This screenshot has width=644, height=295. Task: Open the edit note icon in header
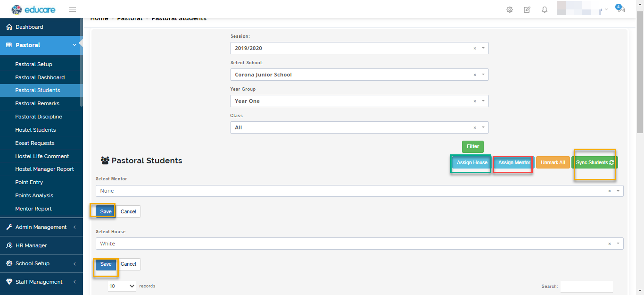point(527,9)
